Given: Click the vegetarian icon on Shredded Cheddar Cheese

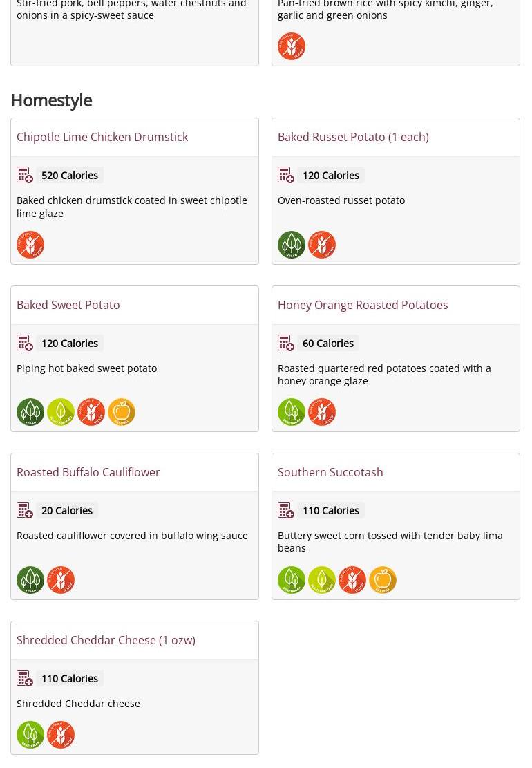Looking at the screenshot, I should click(30, 735).
